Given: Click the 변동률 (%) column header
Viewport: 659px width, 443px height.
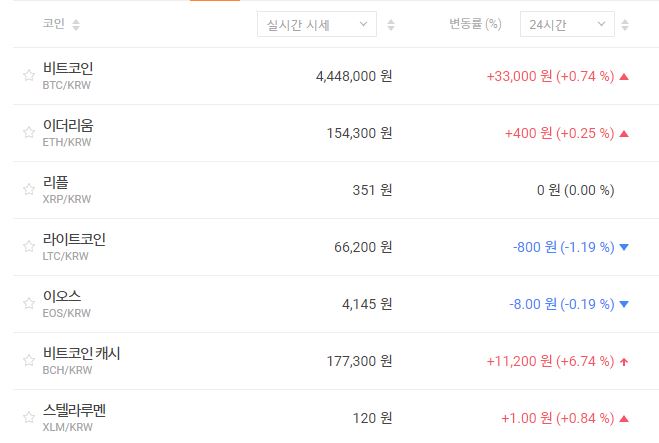Looking at the screenshot, I should tap(475, 24).
